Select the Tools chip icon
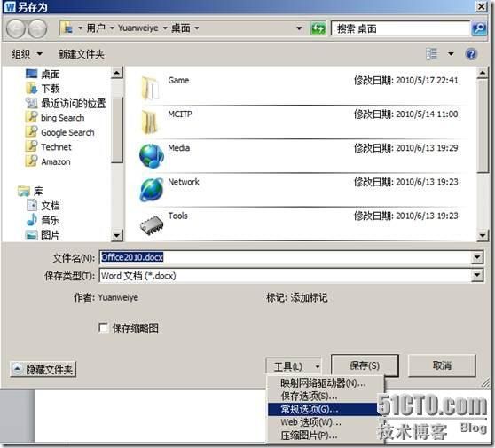The image size is (495, 448). coord(152,225)
